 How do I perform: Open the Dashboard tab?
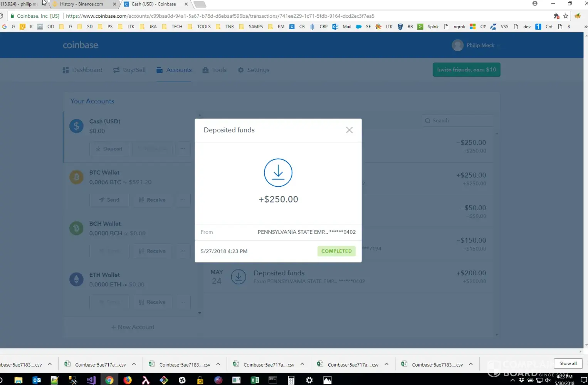82,70
